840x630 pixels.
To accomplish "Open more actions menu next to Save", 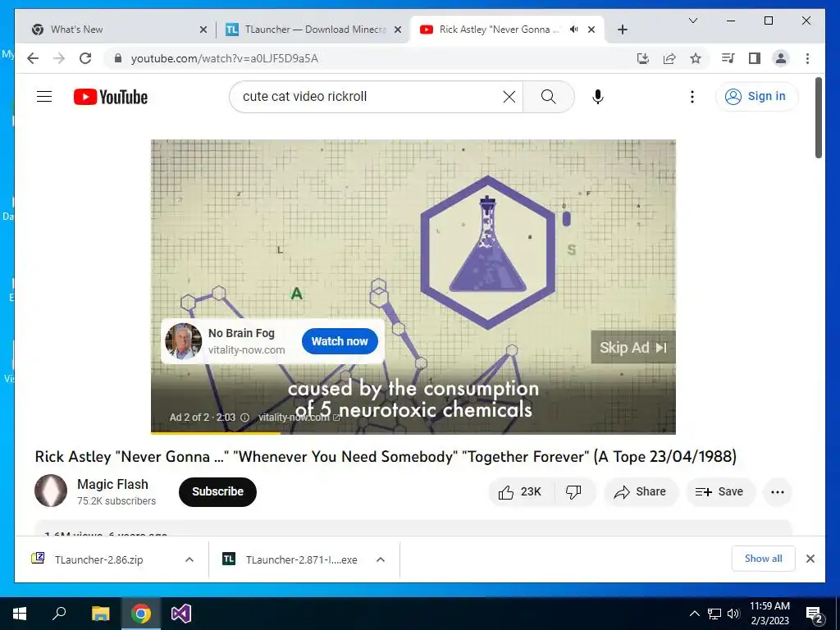I will click(778, 492).
